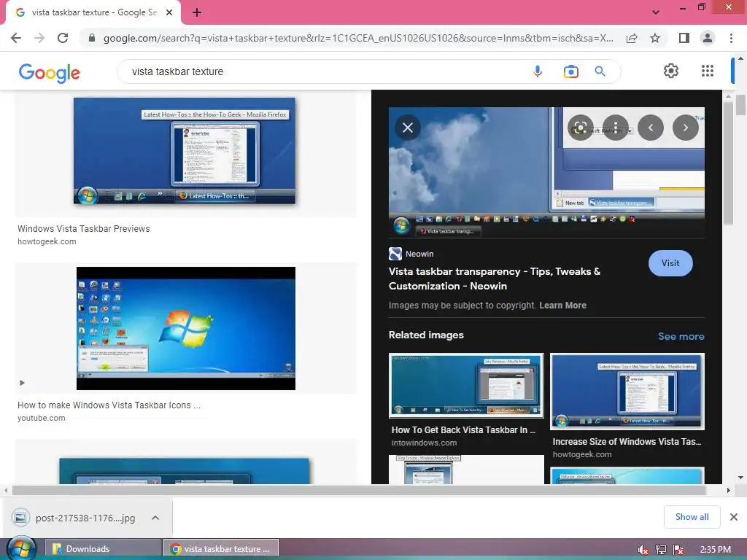The image size is (747, 560).
Task: Show the previous image
Action: pyautogui.click(x=650, y=128)
